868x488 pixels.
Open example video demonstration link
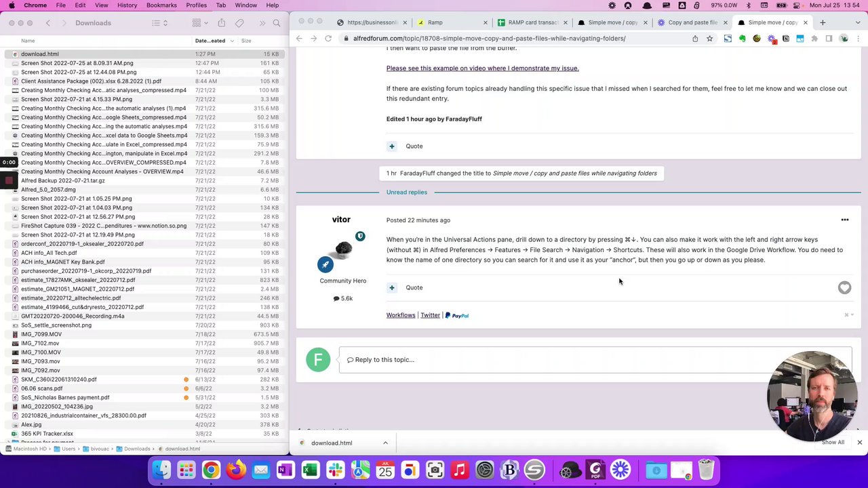pos(482,68)
